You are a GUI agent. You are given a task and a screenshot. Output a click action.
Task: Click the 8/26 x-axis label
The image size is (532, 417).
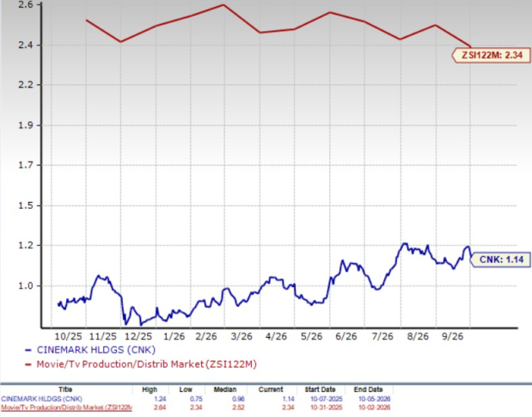pyautogui.click(x=418, y=336)
